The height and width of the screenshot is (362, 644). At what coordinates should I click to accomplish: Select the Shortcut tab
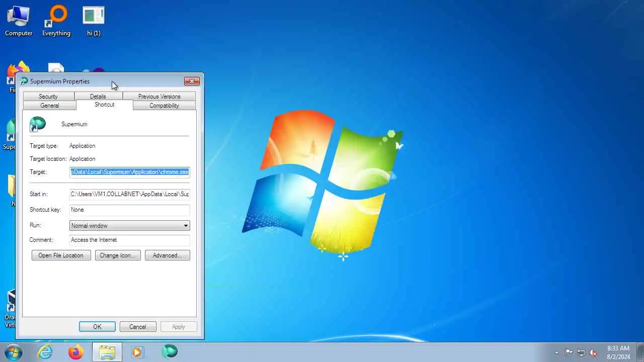point(105,105)
